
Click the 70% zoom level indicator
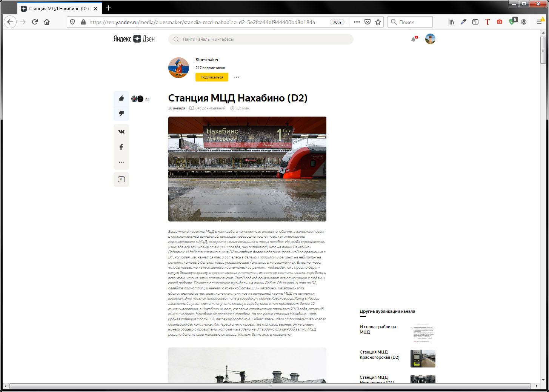tap(337, 22)
